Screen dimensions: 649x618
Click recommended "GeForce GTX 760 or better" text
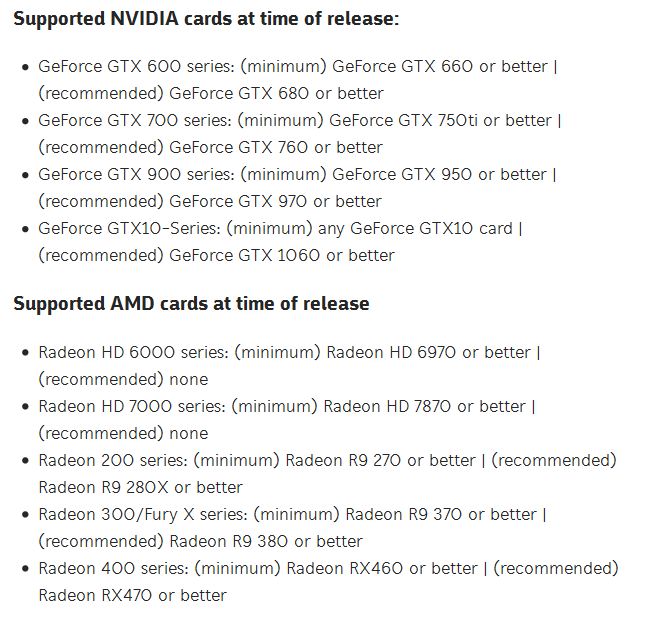[x=276, y=147]
